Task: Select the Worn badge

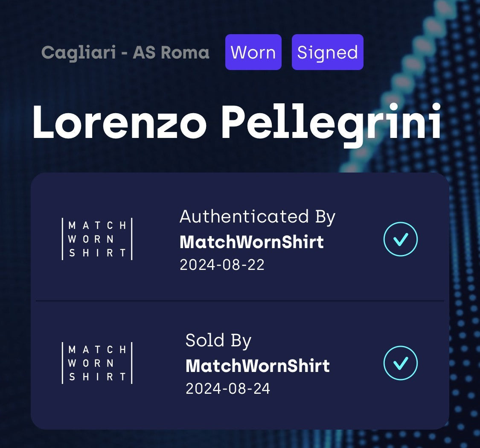Action: click(x=253, y=52)
